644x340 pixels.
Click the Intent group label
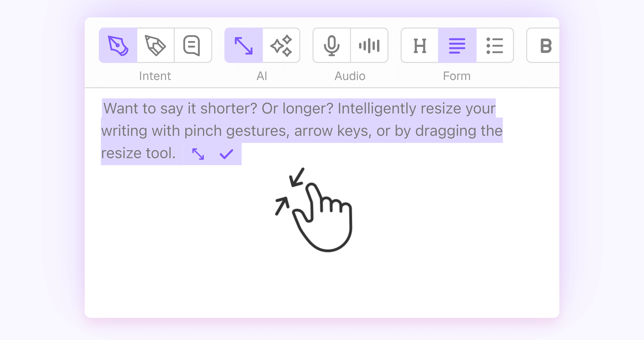(155, 76)
